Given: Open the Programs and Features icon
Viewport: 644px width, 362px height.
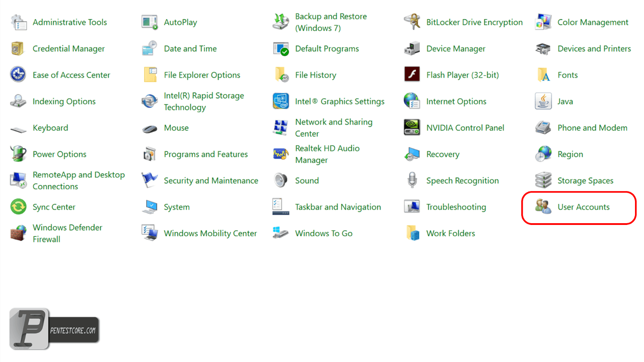Looking at the screenshot, I should tap(149, 154).
